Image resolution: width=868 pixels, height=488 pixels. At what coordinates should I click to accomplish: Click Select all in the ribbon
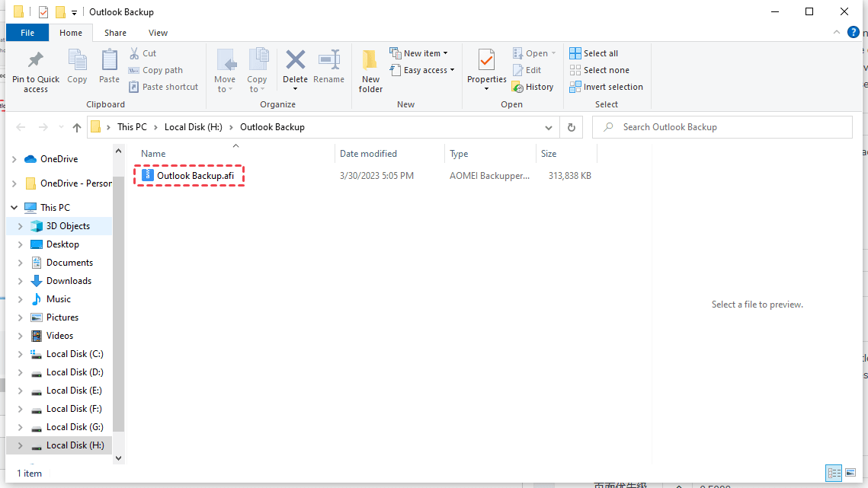point(594,53)
